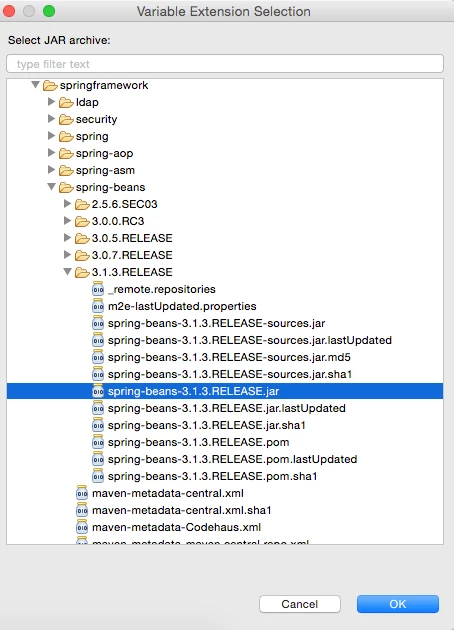454x630 pixels.
Task: Click the green zoom window button
Action: click(x=49, y=11)
